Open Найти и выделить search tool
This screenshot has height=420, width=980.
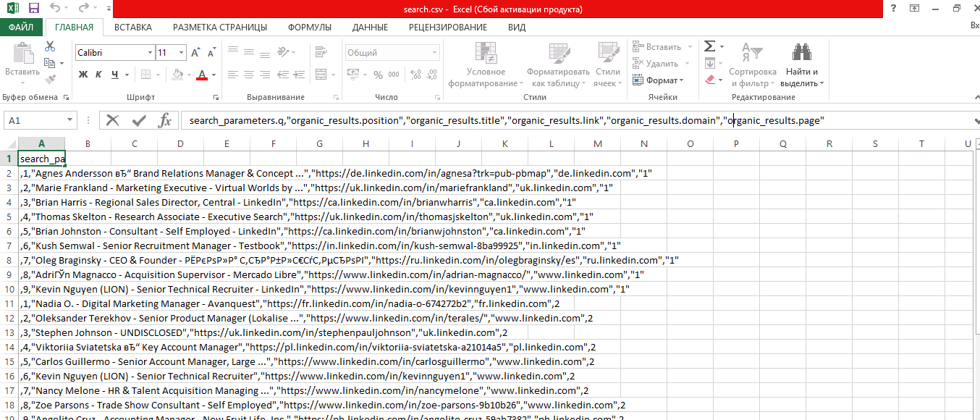[x=801, y=64]
